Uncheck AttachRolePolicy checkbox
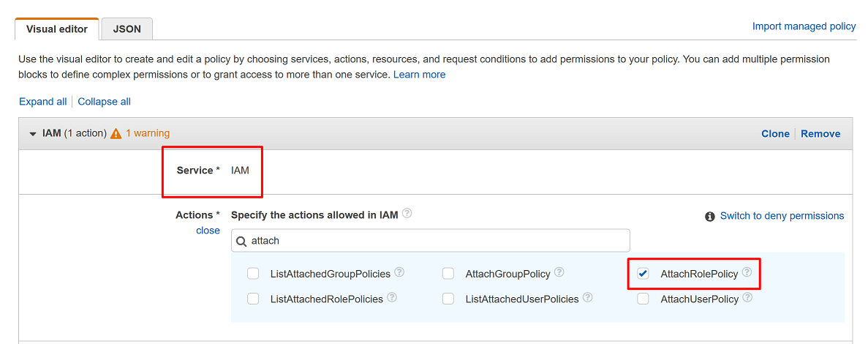 coord(643,274)
